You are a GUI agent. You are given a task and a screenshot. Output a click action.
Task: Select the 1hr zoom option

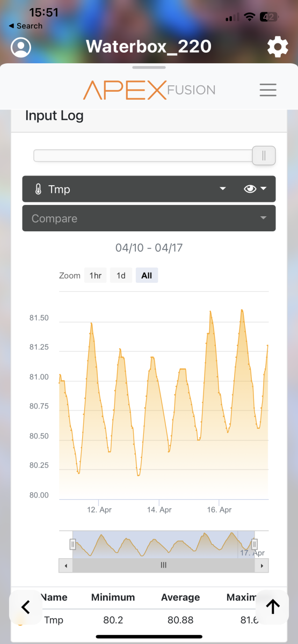pyautogui.click(x=96, y=276)
